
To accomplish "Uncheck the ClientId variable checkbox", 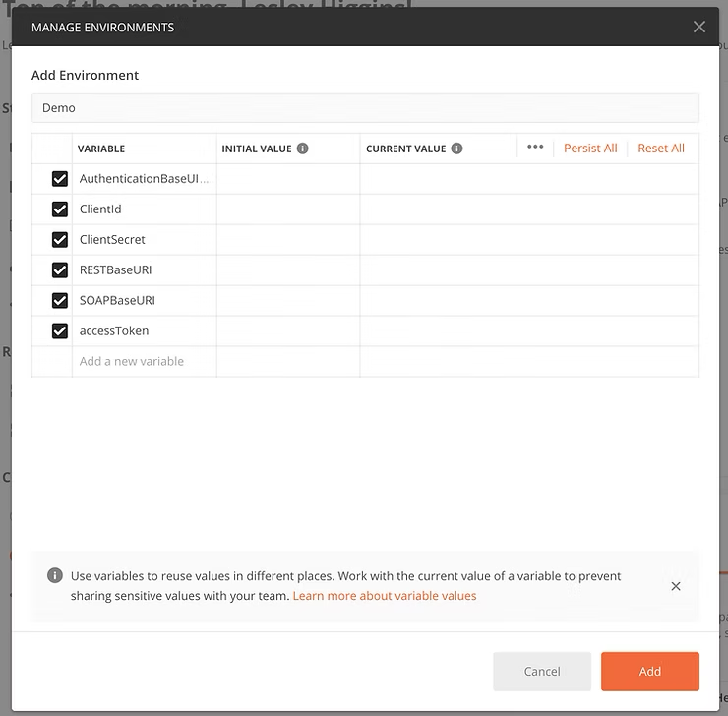I will (x=60, y=209).
